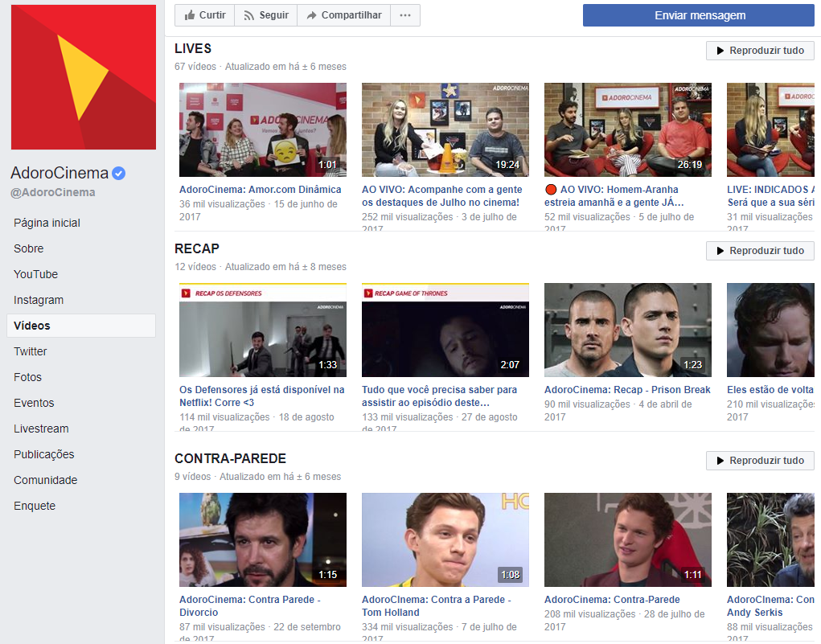Open the 26:19 Homem-Aranha live thumbnail

[x=628, y=130]
